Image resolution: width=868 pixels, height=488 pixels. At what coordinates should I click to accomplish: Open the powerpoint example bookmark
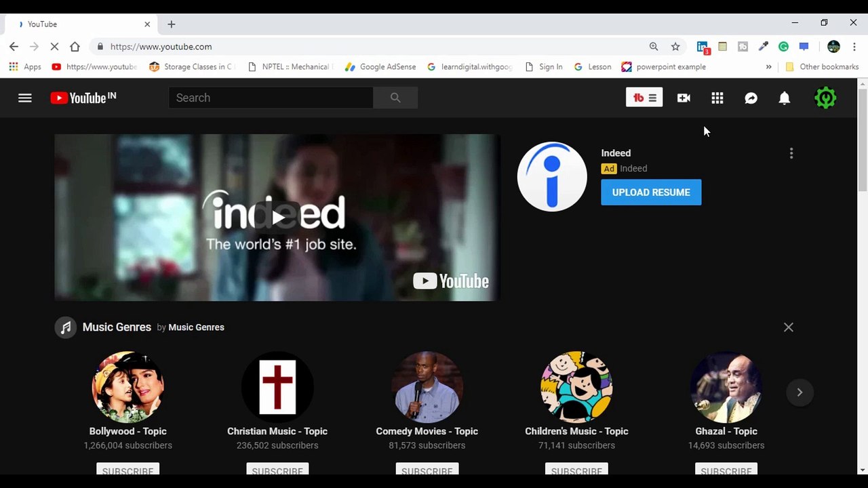click(x=664, y=67)
